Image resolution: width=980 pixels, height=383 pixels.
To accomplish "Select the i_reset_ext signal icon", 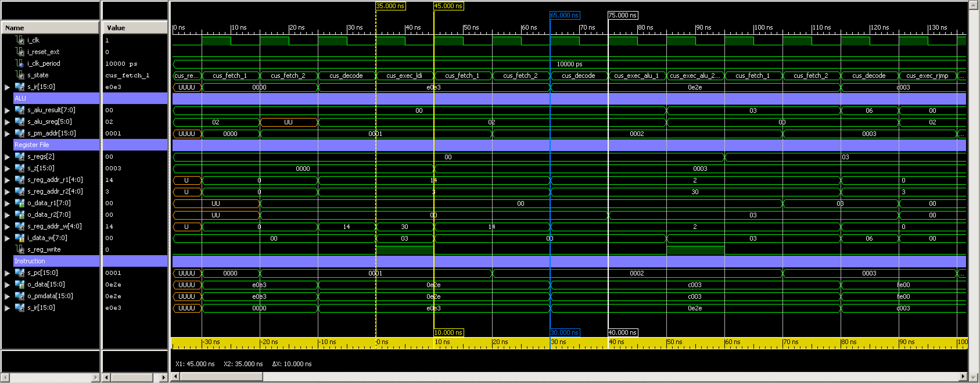I will point(19,52).
